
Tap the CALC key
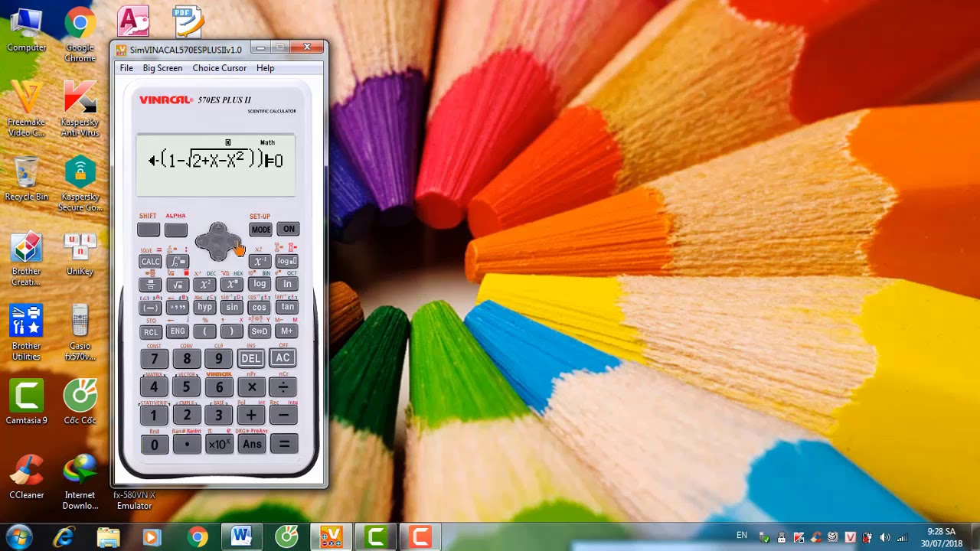tap(150, 262)
